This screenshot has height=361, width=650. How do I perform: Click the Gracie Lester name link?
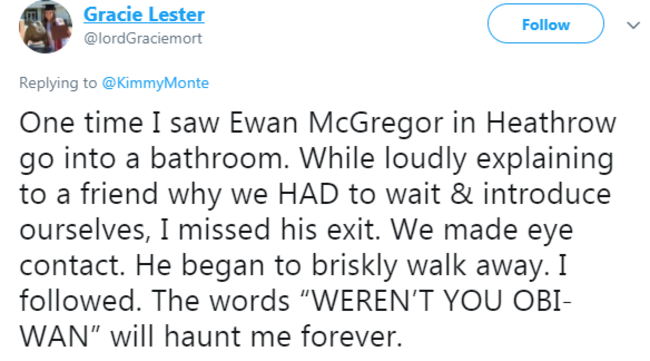[x=144, y=15]
